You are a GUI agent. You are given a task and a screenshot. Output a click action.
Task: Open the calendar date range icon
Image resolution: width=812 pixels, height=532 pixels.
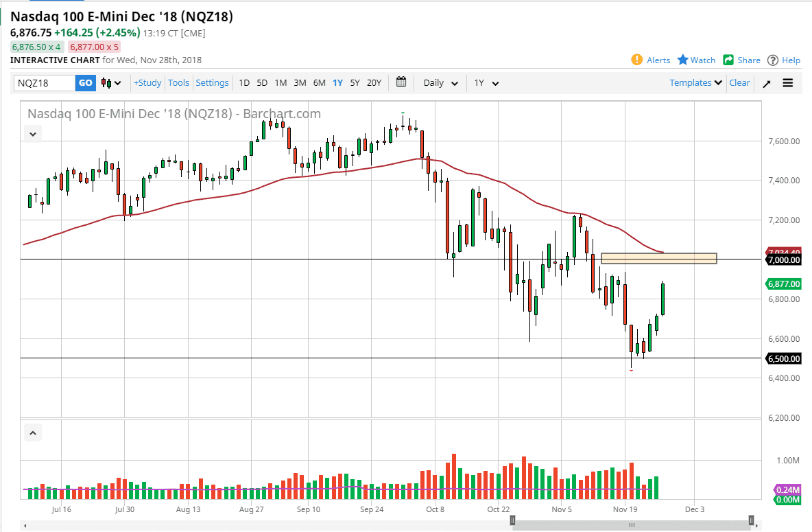(401, 82)
